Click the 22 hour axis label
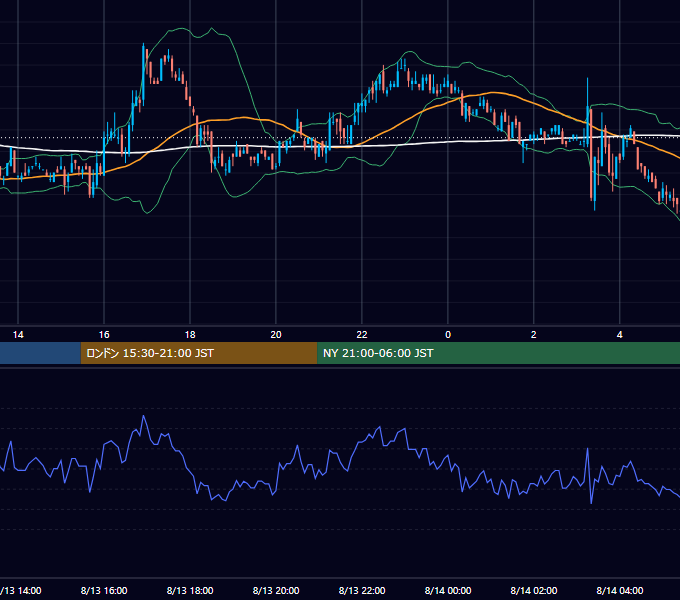The height and width of the screenshot is (600, 680). coord(362,335)
